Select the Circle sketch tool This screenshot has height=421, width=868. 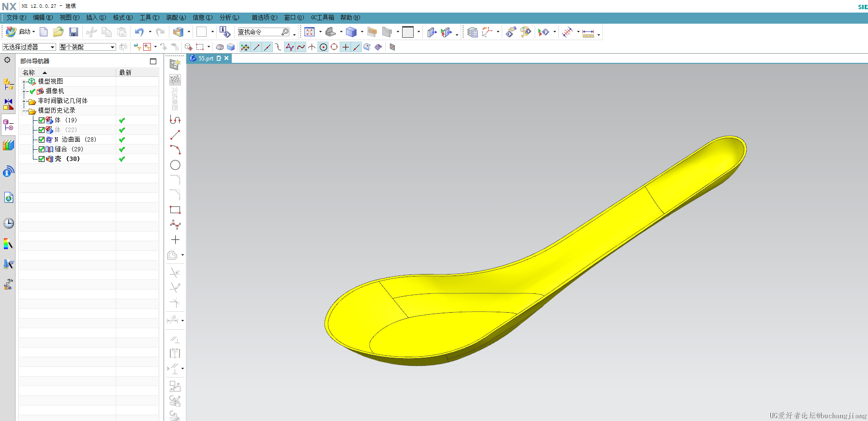click(175, 165)
